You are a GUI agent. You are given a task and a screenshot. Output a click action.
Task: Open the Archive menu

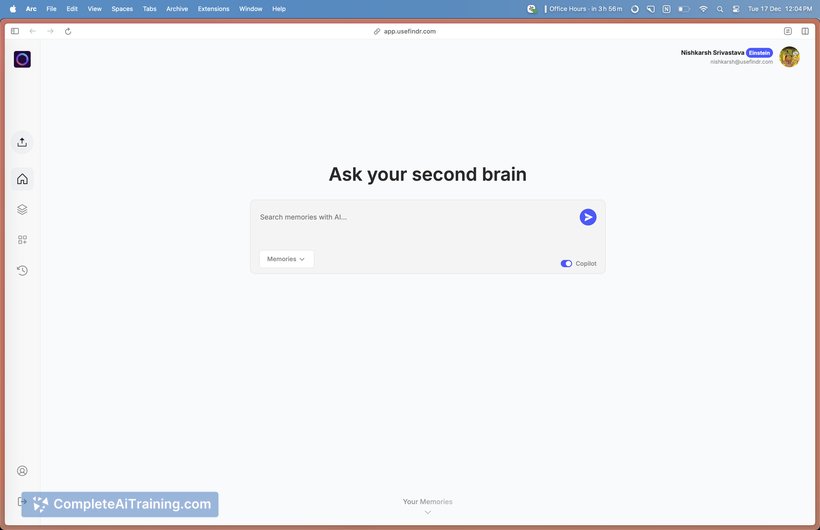click(177, 9)
